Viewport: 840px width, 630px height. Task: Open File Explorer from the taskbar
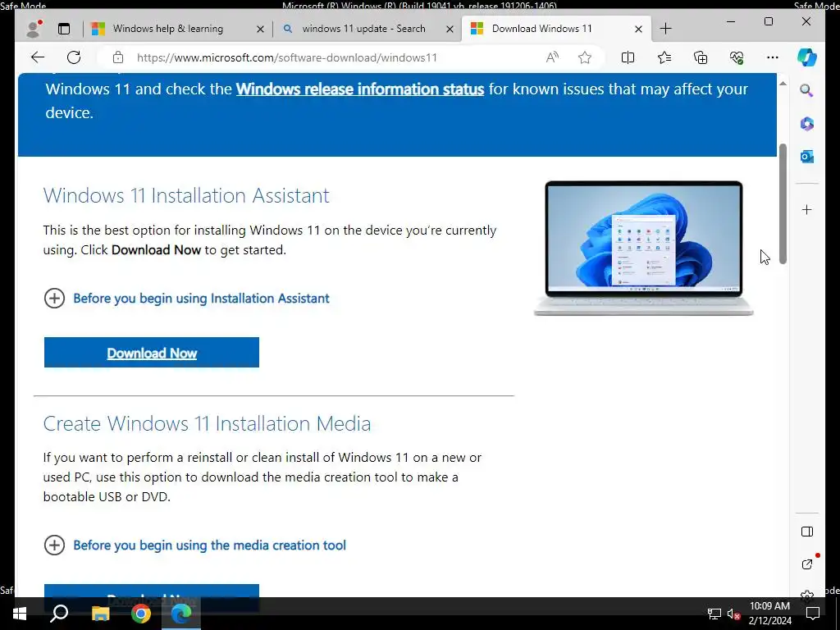click(100, 614)
